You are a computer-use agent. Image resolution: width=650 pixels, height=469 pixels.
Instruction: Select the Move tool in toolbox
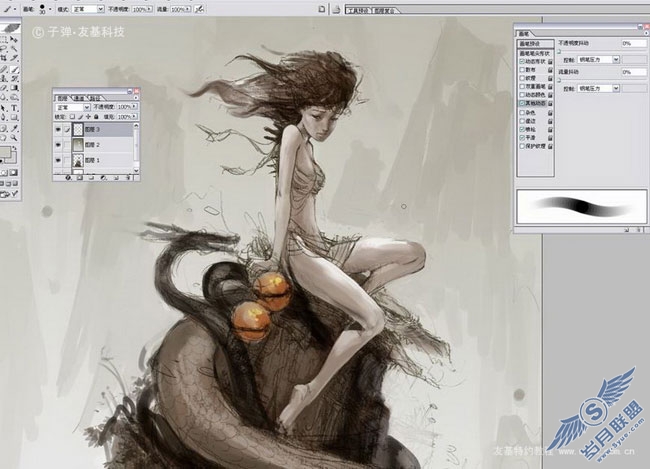tap(14, 39)
